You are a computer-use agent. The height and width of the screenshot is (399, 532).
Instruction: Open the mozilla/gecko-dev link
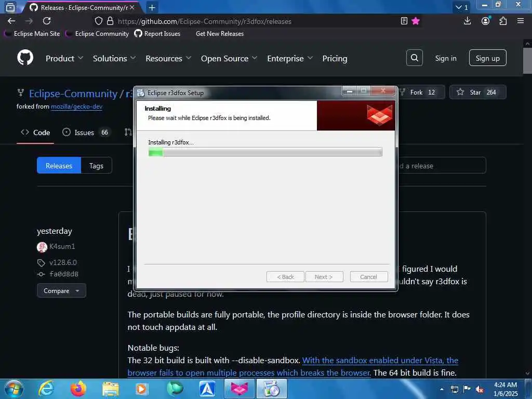[77, 107]
